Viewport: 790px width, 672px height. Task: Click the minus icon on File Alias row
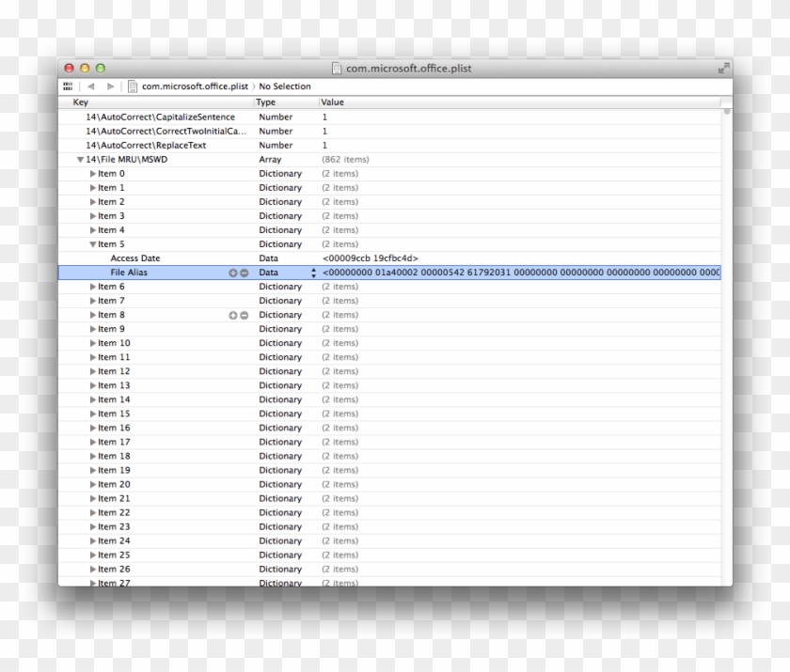(x=244, y=272)
